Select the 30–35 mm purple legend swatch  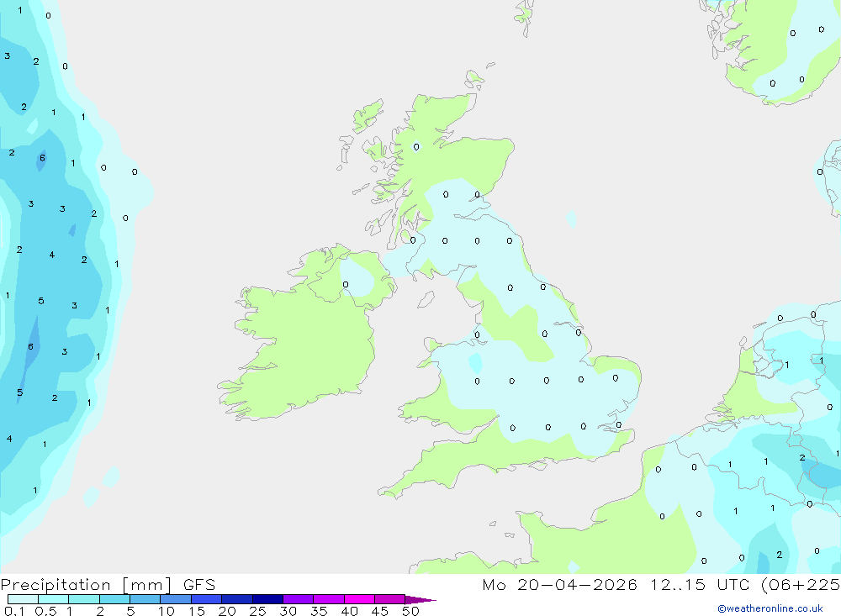point(299,599)
